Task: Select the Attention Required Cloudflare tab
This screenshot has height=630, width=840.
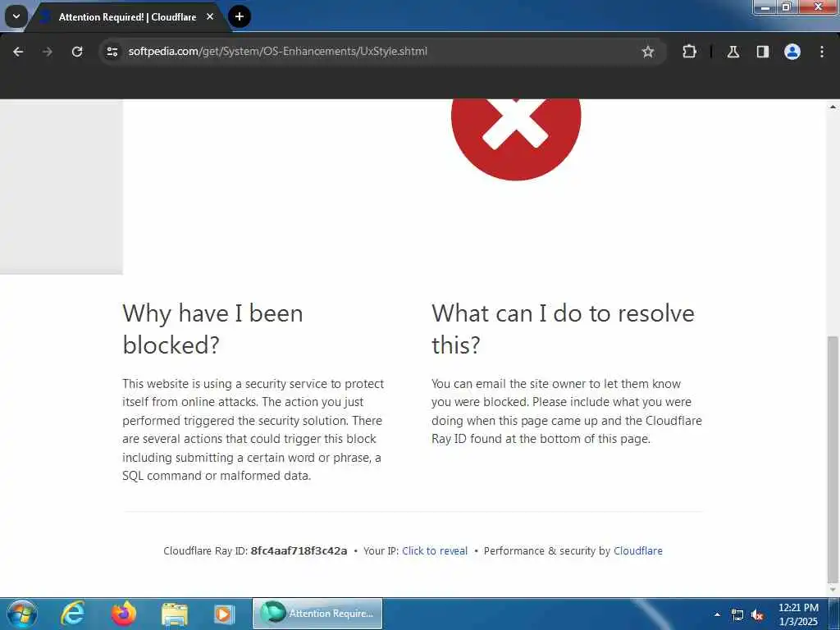Action: [x=127, y=16]
